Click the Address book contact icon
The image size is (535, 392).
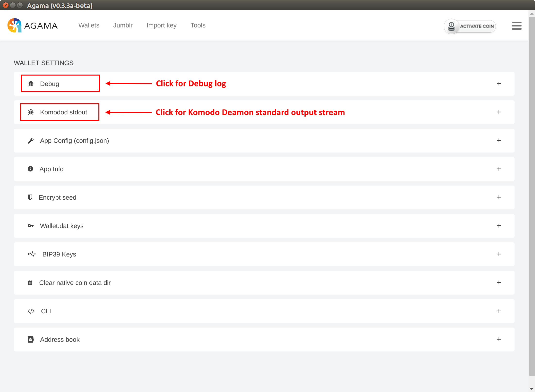coord(31,339)
